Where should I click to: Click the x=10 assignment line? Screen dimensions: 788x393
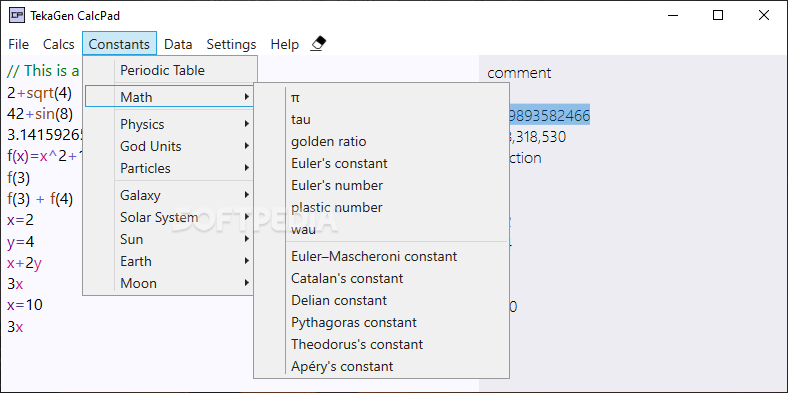(x=25, y=305)
